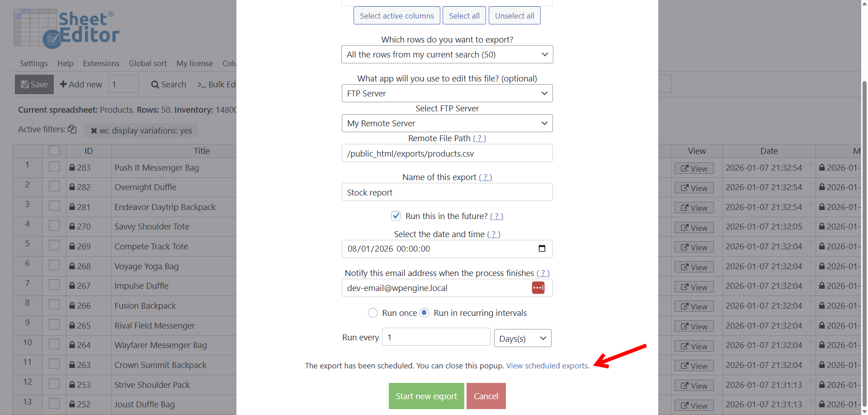Open the Extensions menu

[101, 63]
